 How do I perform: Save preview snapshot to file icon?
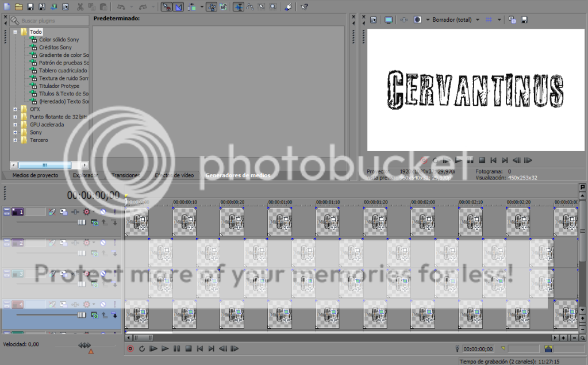pyautogui.click(x=524, y=20)
